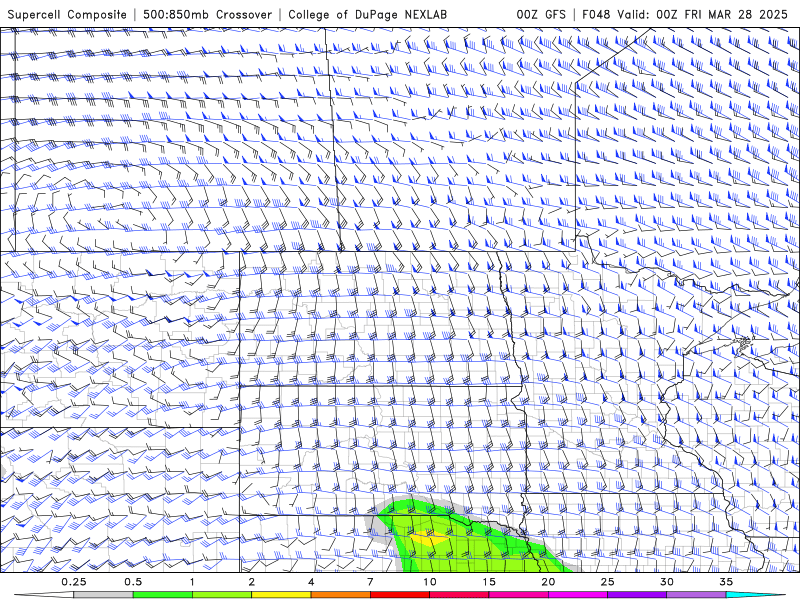
Task: Click the cyan arrow end of the colorbar
Action: coord(755,595)
